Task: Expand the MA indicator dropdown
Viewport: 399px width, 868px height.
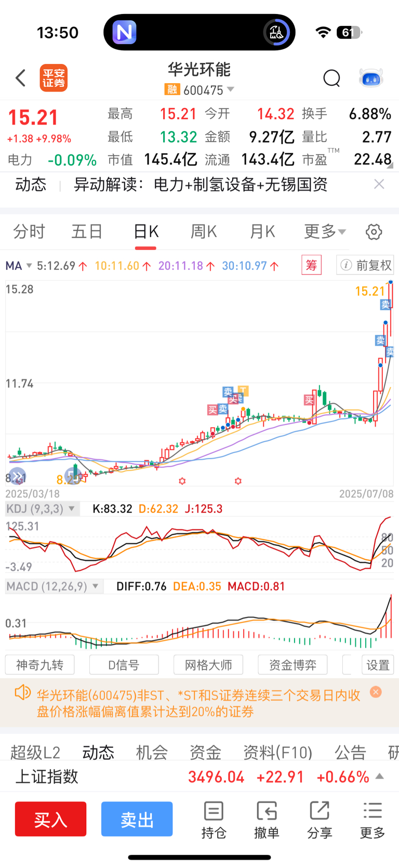Action: (29, 266)
